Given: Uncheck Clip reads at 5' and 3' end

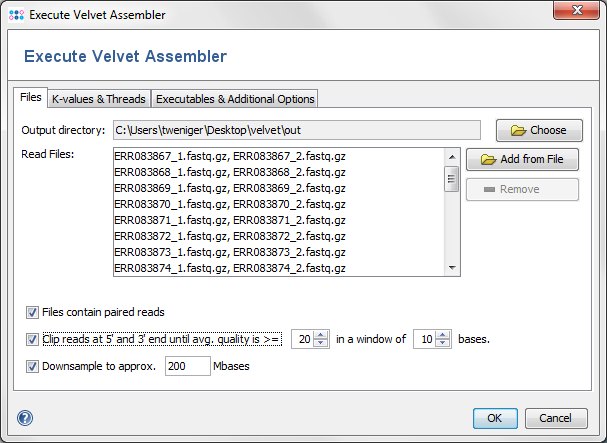Looking at the screenshot, I should coord(32,340).
